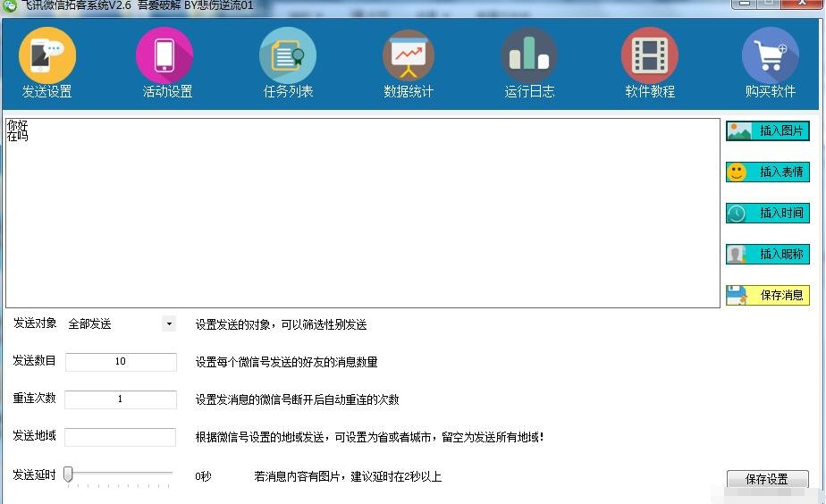Screen dimensions: 826x504
Task: Click the 插入图片 insert picture button
Action: pos(768,130)
